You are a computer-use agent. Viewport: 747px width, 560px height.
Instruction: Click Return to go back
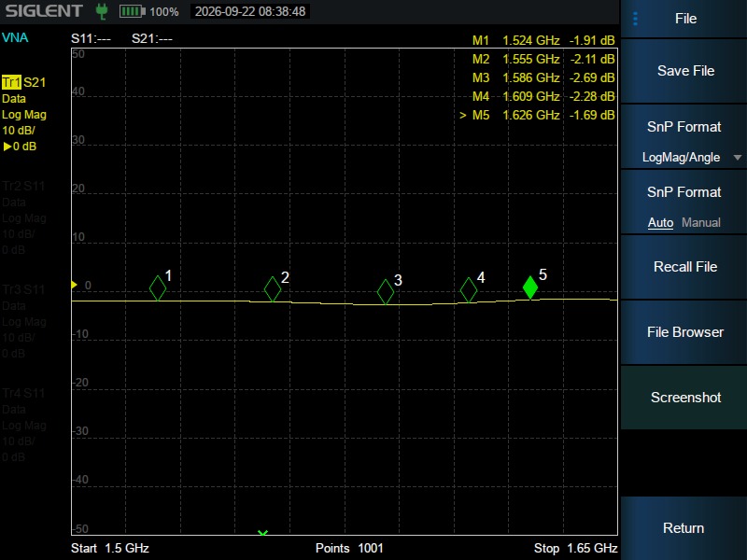point(685,527)
